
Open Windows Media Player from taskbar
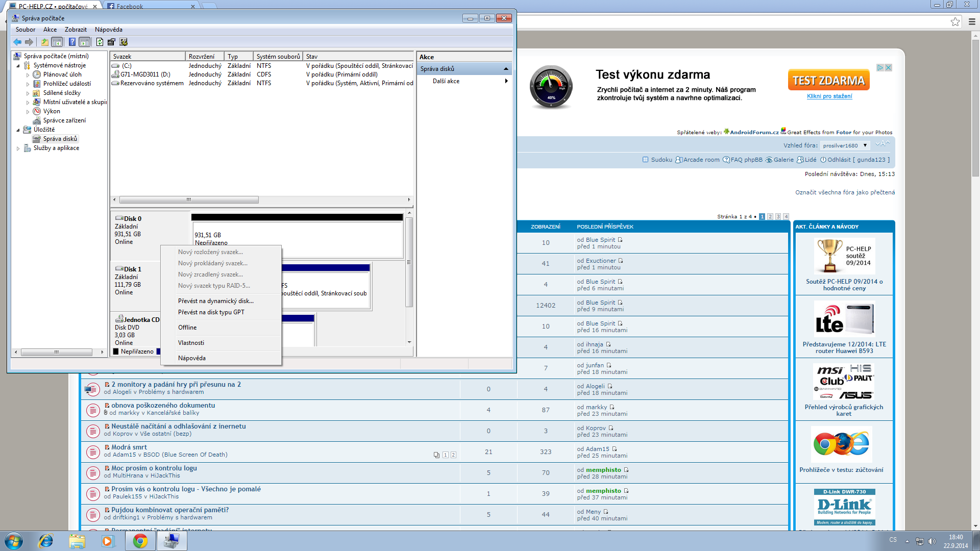tap(108, 541)
